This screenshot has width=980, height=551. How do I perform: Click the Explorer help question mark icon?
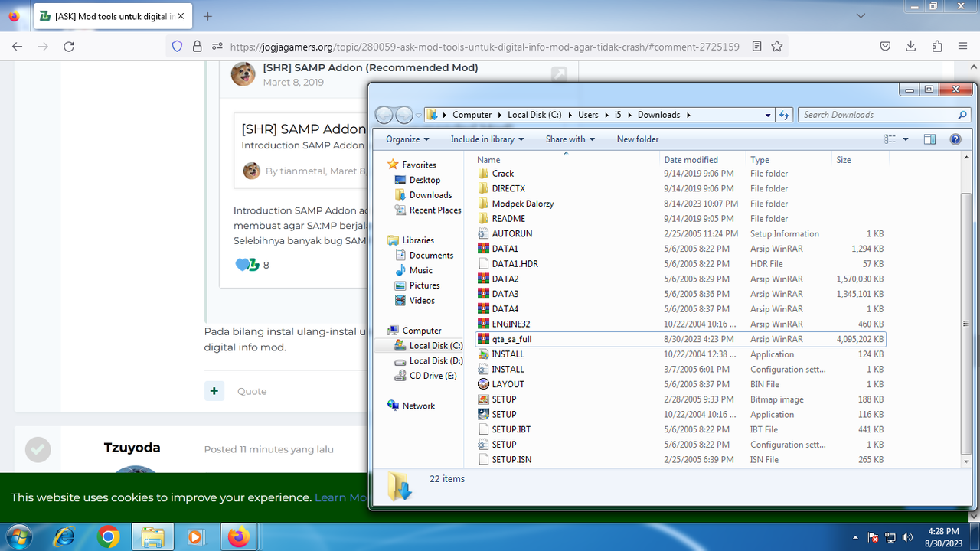[955, 139]
